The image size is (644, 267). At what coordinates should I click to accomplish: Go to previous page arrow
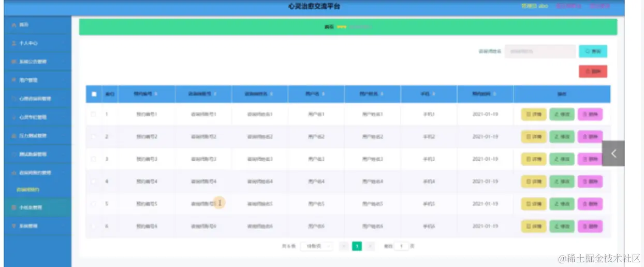point(344,246)
